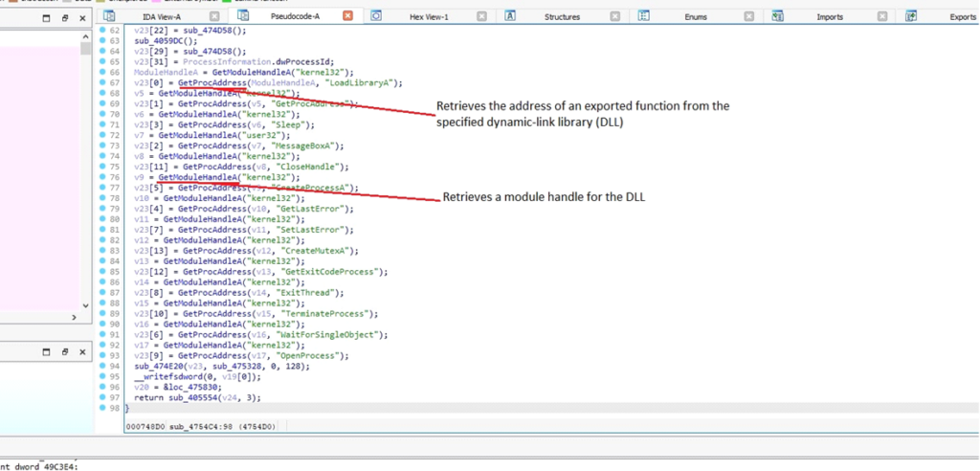Switch to the Imports tab
This screenshot has height=471, width=980.
[x=829, y=17]
